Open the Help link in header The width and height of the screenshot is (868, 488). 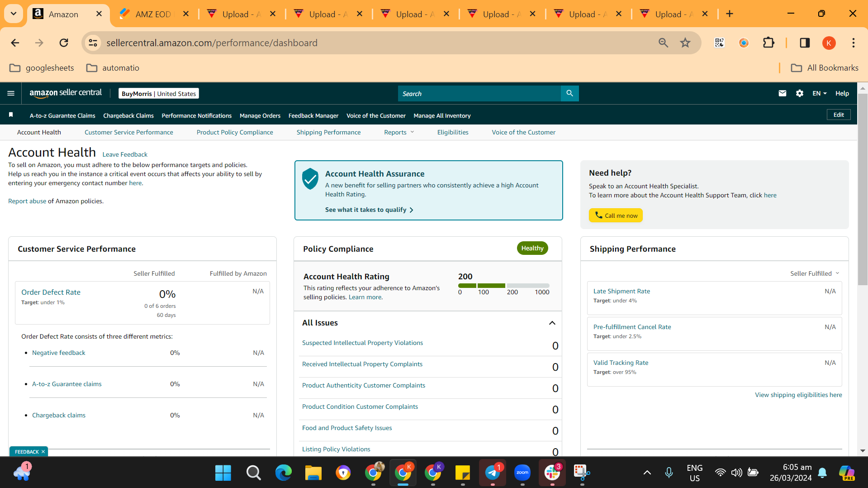point(842,93)
